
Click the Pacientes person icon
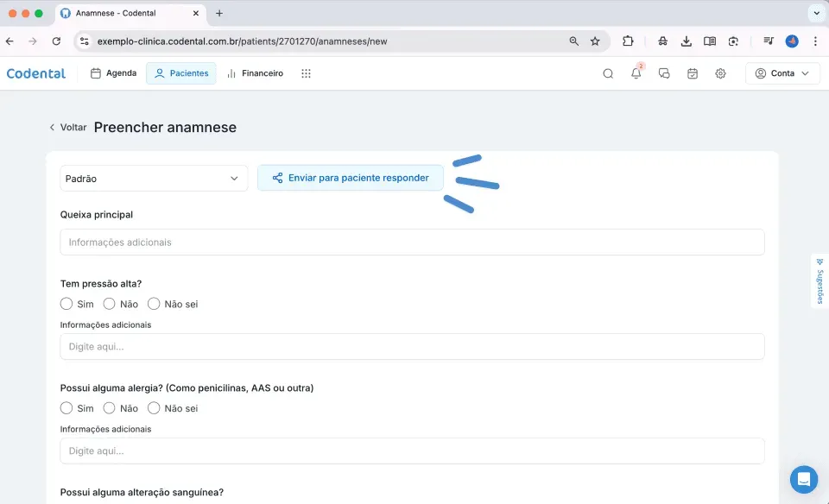coord(159,73)
